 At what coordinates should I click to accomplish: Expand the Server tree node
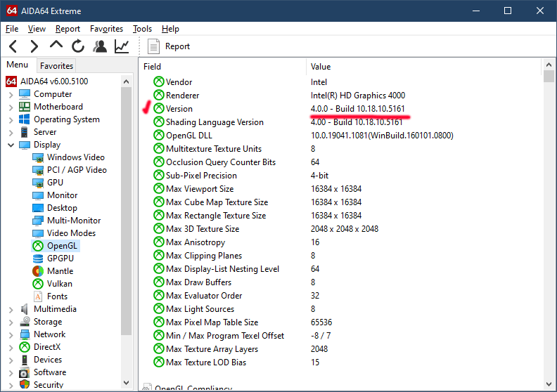click(x=11, y=133)
